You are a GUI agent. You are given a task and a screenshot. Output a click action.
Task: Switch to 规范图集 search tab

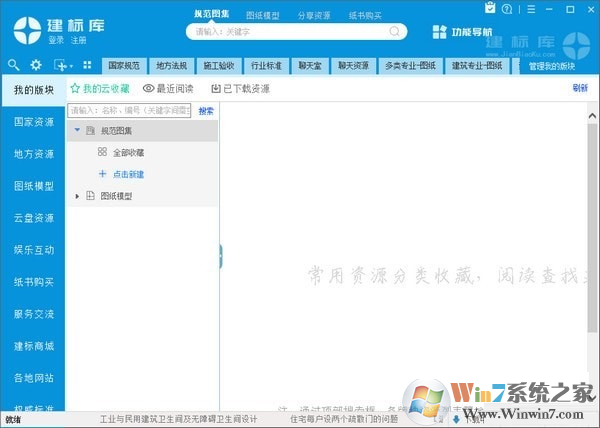click(212, 14)
